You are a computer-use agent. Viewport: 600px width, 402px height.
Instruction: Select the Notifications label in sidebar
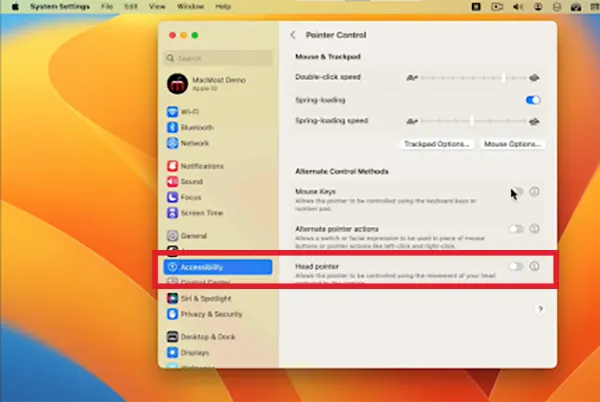point(202,166)
